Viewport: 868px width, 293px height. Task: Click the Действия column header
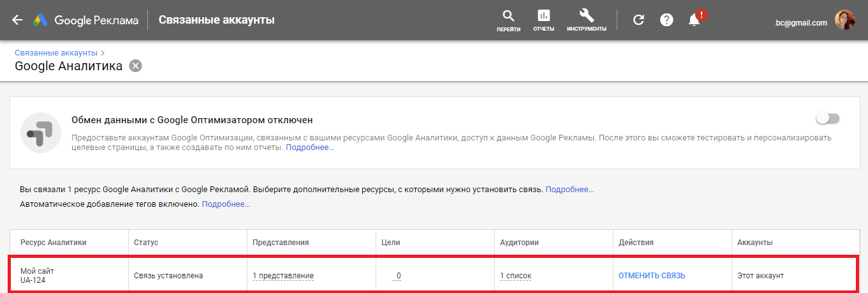[x=636, y=243]
